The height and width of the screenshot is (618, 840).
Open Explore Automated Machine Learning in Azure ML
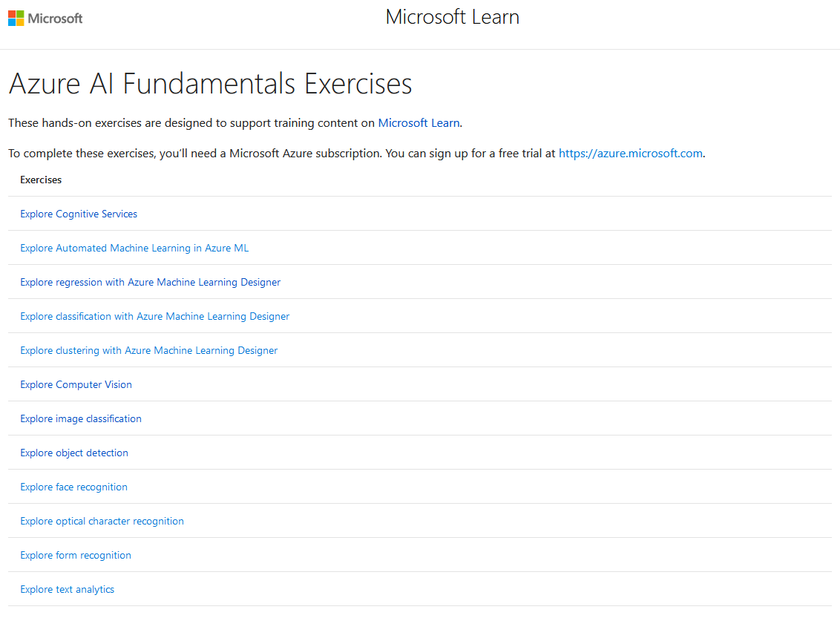point(134,248)
